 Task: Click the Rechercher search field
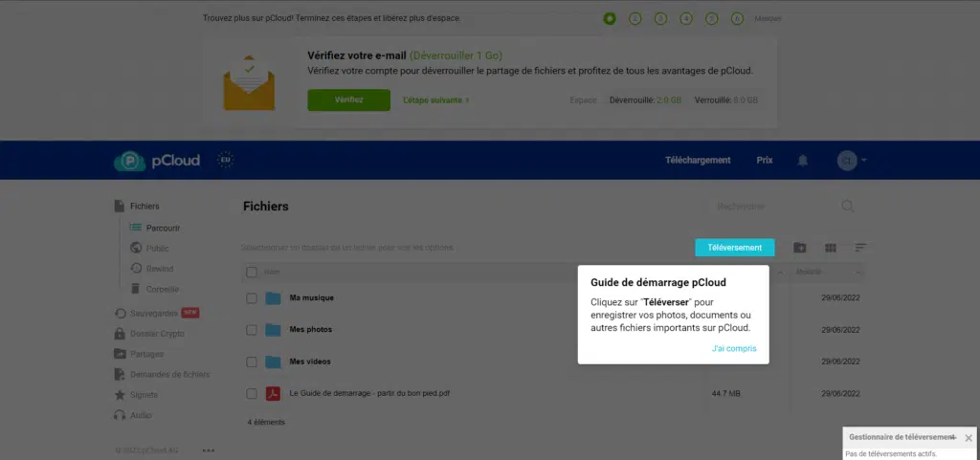[x=772, y=206]
